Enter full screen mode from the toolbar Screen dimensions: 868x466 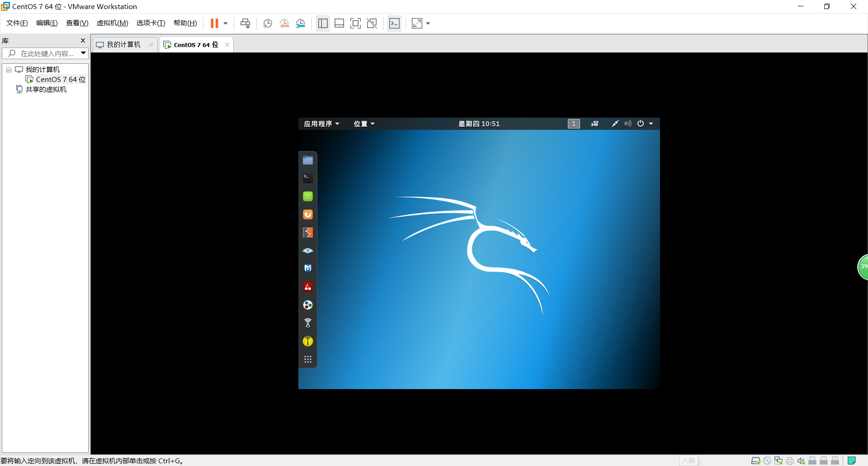pyautogui.click(x=356, y=23)
